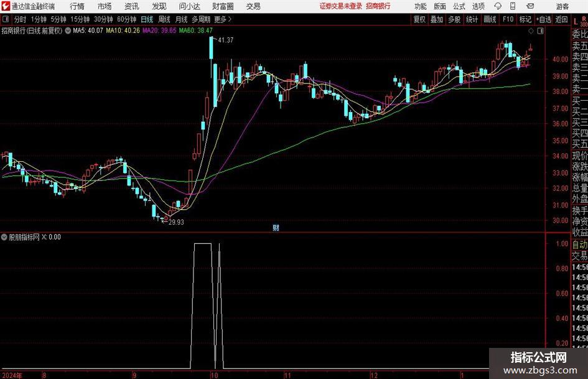This screenshot has width=588, height=379.
Task: Toggle right side panel icon above chart
Action: click(540, 30)
